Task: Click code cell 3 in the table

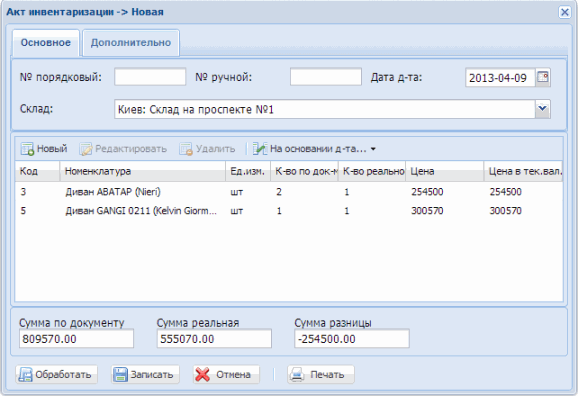Action: 23,192
